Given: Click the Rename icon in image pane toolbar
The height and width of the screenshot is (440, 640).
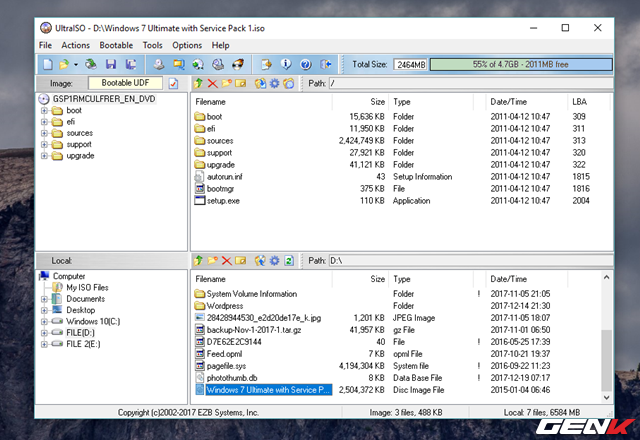Looking at the screenshot, I should pyautogui.click(x=241, y=84).
